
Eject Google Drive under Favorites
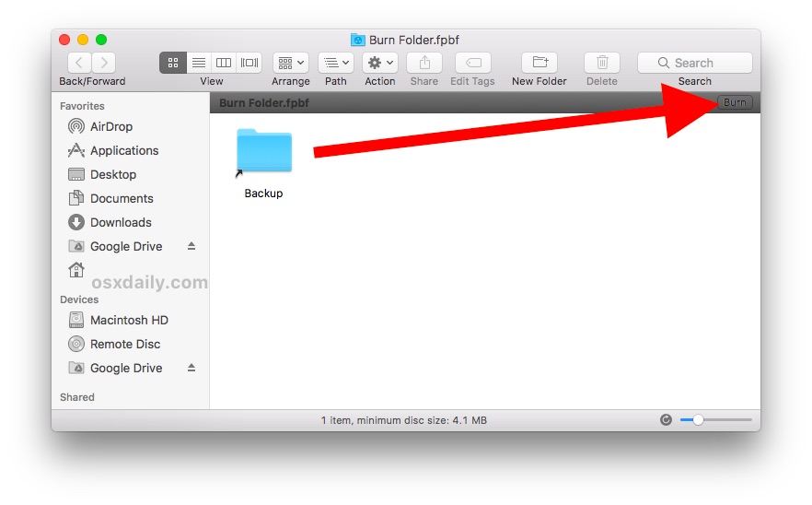(x=191, y=246)
